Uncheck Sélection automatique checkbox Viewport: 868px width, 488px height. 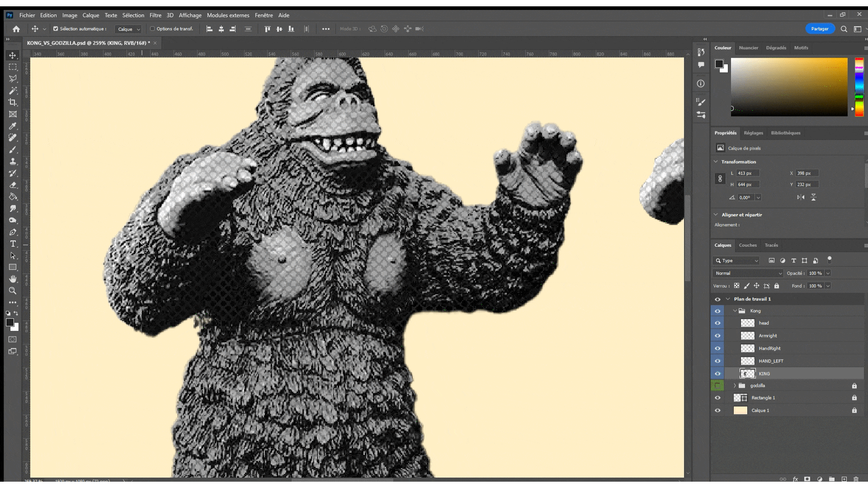coord(56,28)
